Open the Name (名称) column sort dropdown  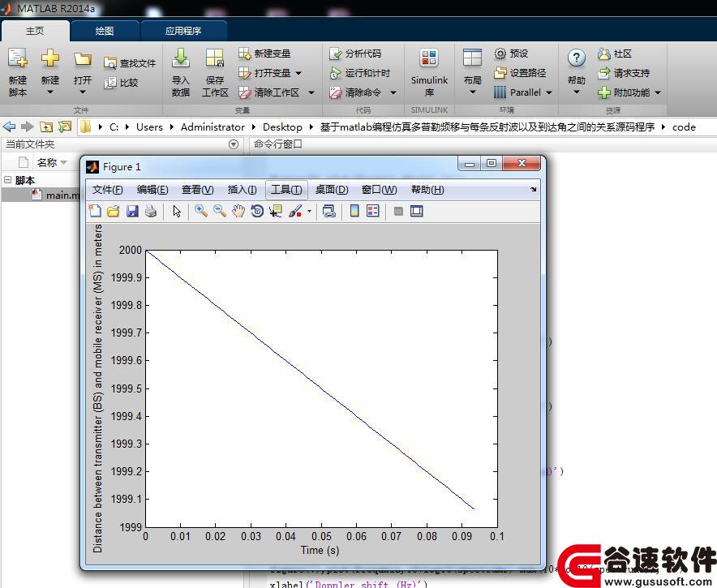point(63,163)
